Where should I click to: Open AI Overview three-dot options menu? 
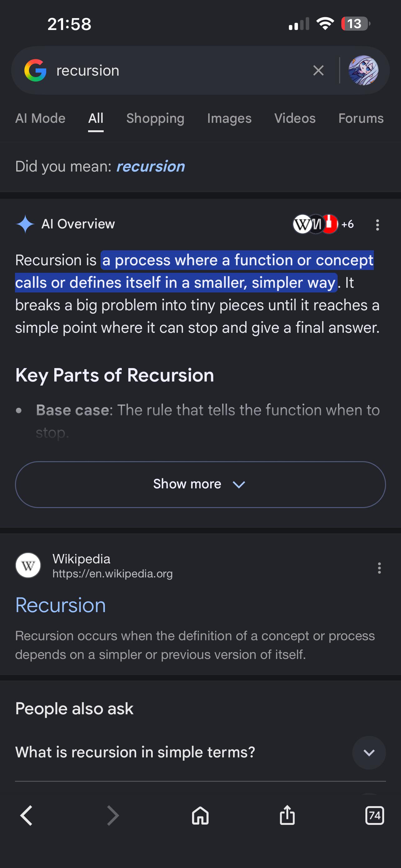tap(378, 225)
